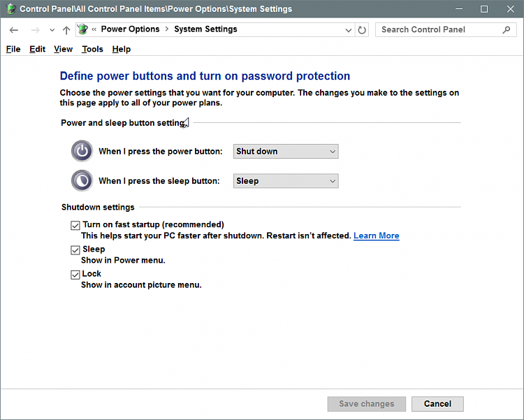The width and height of the screenshot is (524, 420).
Task: Click the power button icon
Action: [82, 151]
